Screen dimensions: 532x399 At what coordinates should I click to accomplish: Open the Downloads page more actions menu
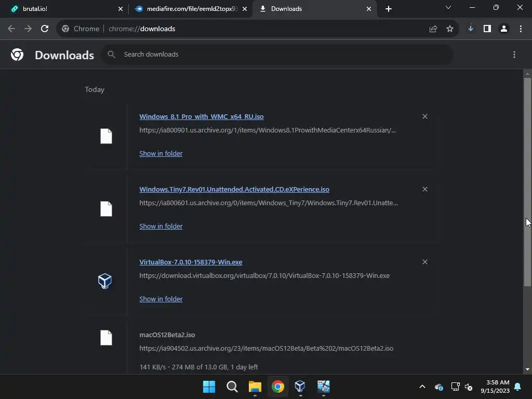pyautogui.click(x=514, y=55)
